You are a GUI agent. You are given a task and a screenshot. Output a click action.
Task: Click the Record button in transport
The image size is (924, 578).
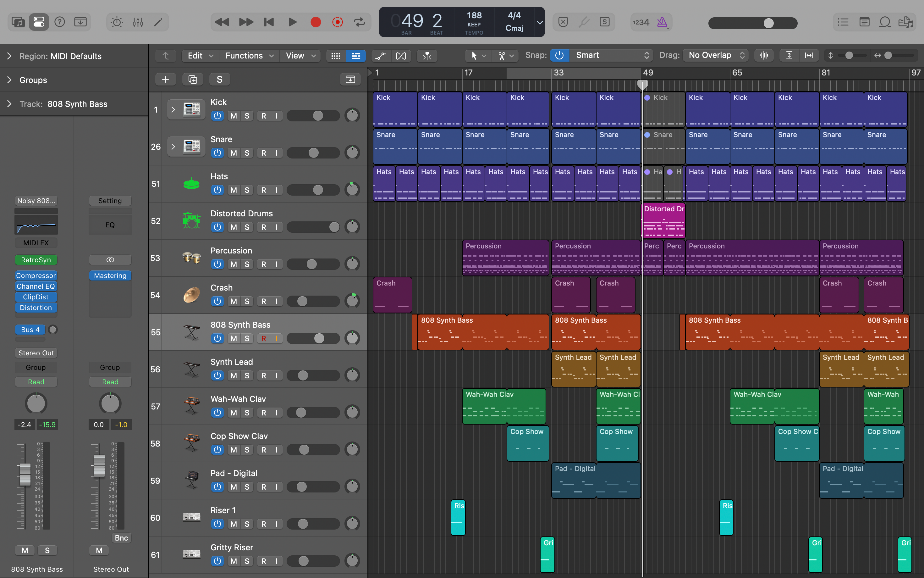click(316, 22)
